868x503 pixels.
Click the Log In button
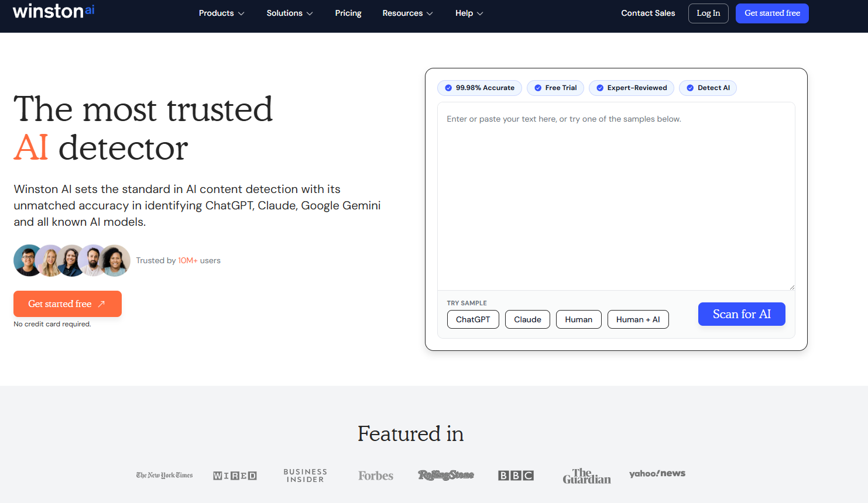[708, 13]
